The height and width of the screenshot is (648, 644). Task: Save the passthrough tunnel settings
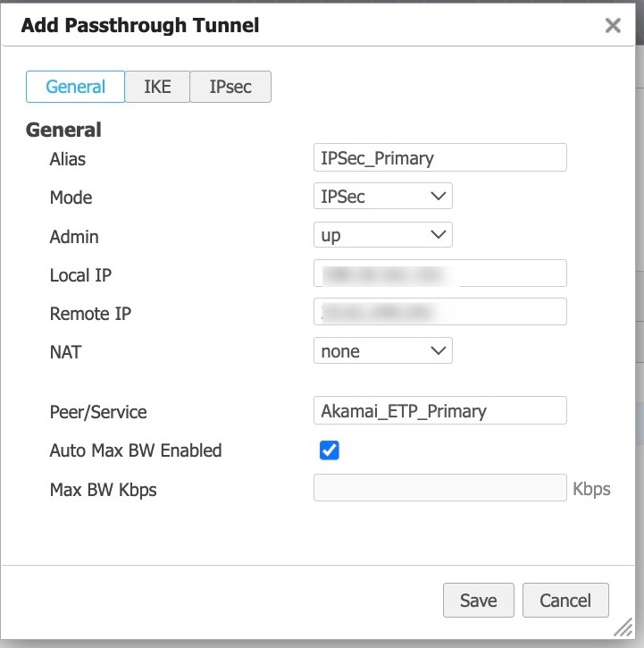click(478, 600)
